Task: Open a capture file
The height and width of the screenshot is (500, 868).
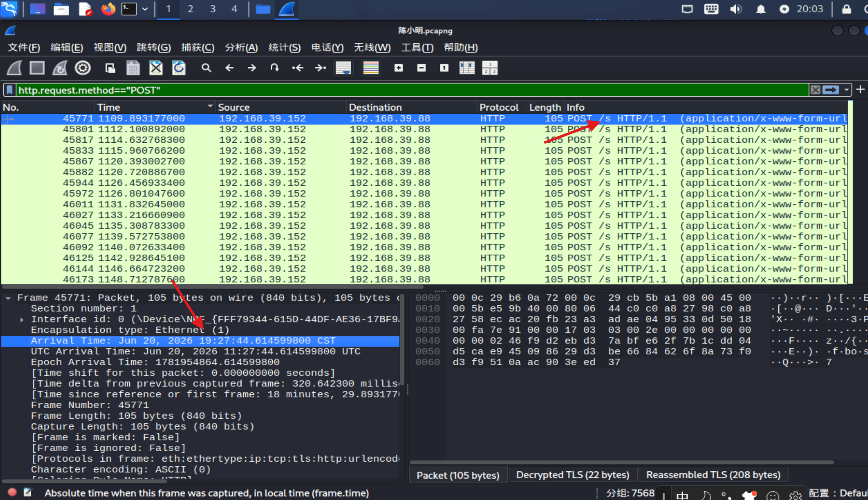Action: [x=110, y=68]
